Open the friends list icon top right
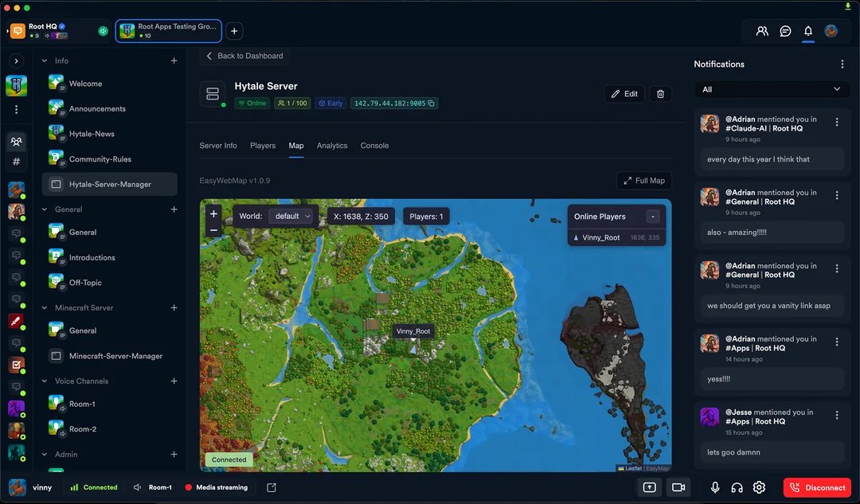860x504 pixels. pyautogui.click(x=761, y=30)
